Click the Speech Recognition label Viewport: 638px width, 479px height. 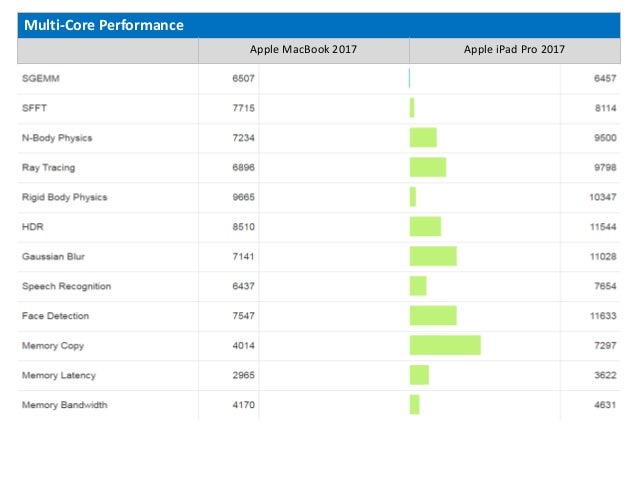pos(66,286)
